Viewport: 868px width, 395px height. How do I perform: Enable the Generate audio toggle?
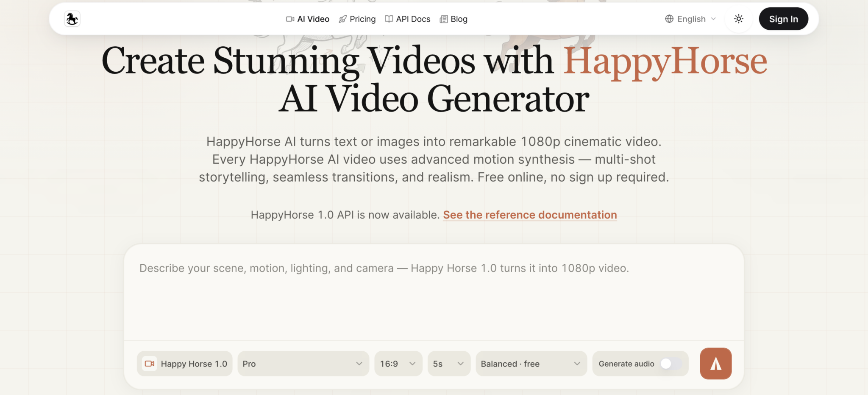(x=671, y=364)
